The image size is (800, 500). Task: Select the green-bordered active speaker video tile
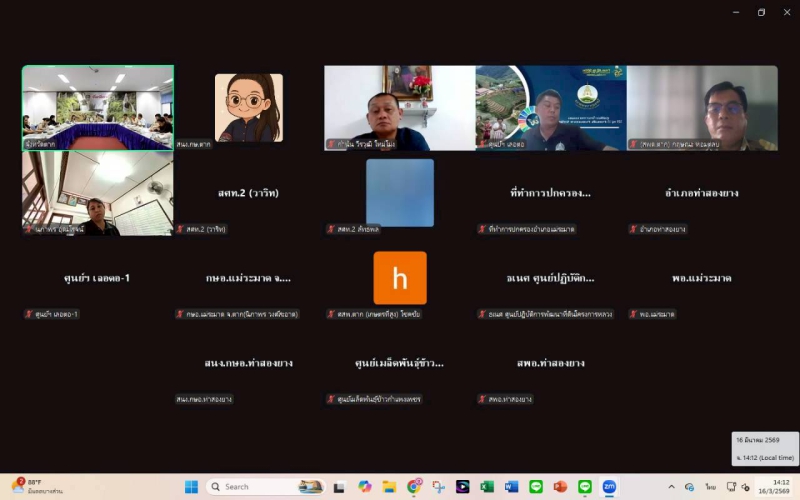tap(98, 108)
